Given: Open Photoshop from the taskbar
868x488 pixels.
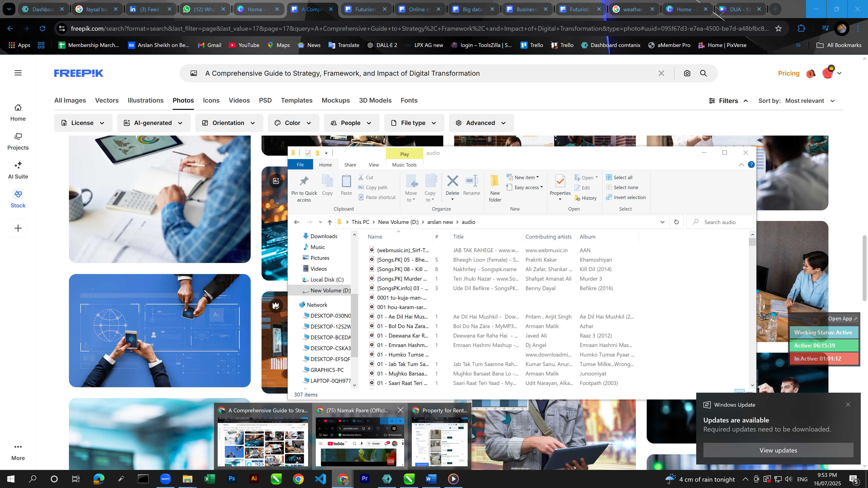Looking at the screenshot, I should [x=231, y=479].
